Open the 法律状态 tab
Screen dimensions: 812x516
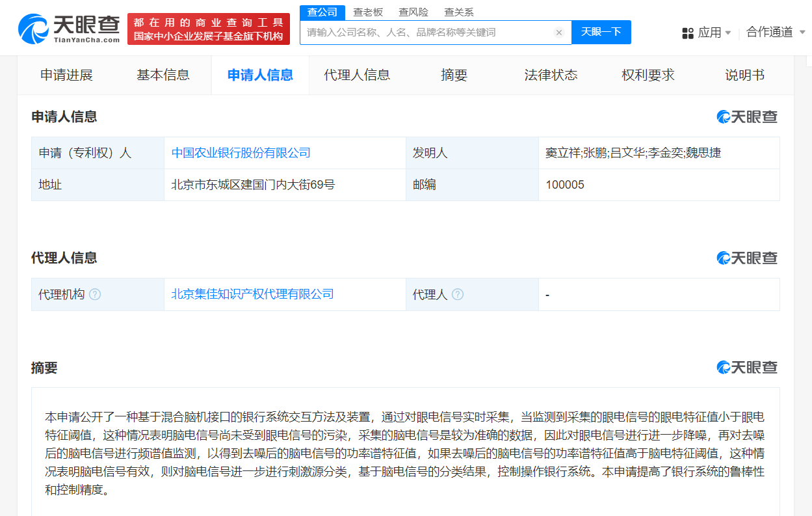[x=551, y=75]
